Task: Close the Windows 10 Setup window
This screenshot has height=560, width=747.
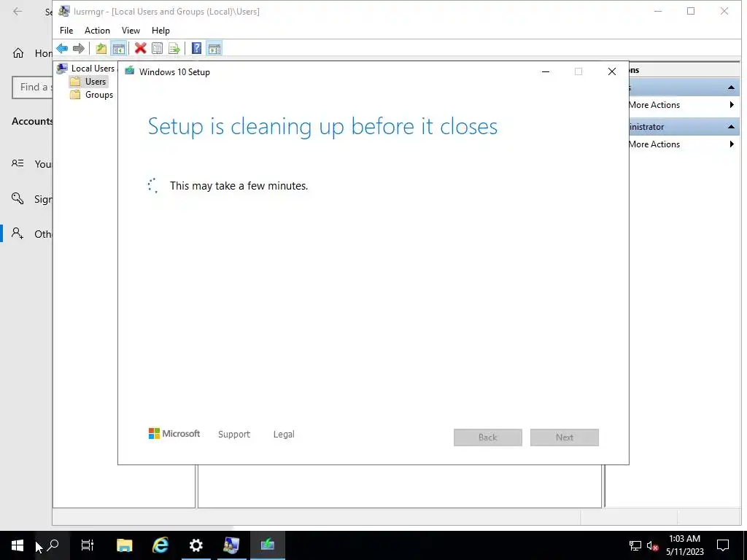Action: (x=612, y=71)
